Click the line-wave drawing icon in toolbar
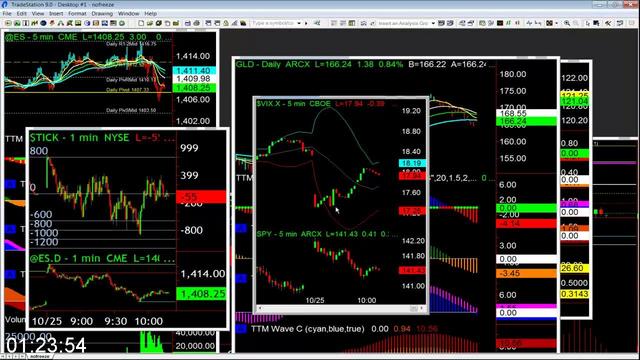This screenshot has width=640, height=360. click(529, 23)
